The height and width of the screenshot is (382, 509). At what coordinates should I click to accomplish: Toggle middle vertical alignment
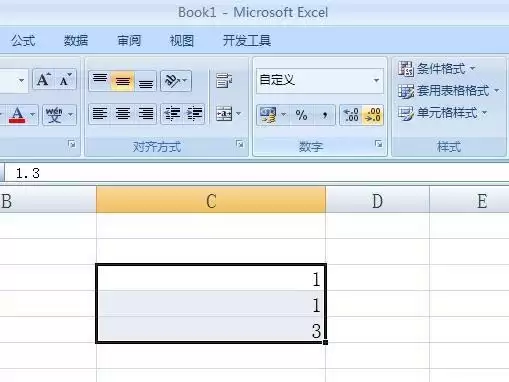click(x=123, y=80)
